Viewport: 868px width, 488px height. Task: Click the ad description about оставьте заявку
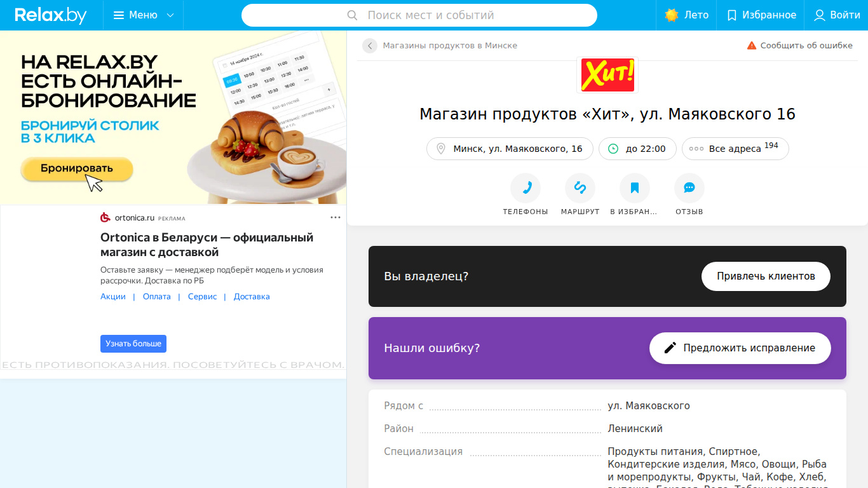point(212,275)
